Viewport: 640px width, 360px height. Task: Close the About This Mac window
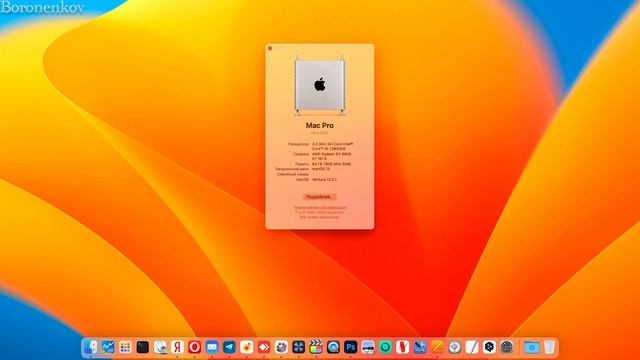point(270,48)
